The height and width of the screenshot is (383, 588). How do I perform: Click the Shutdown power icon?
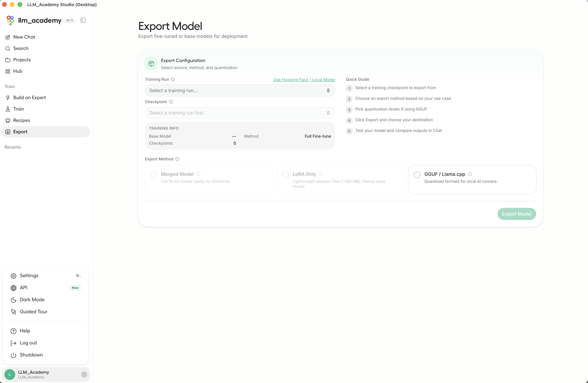point(14,355)
